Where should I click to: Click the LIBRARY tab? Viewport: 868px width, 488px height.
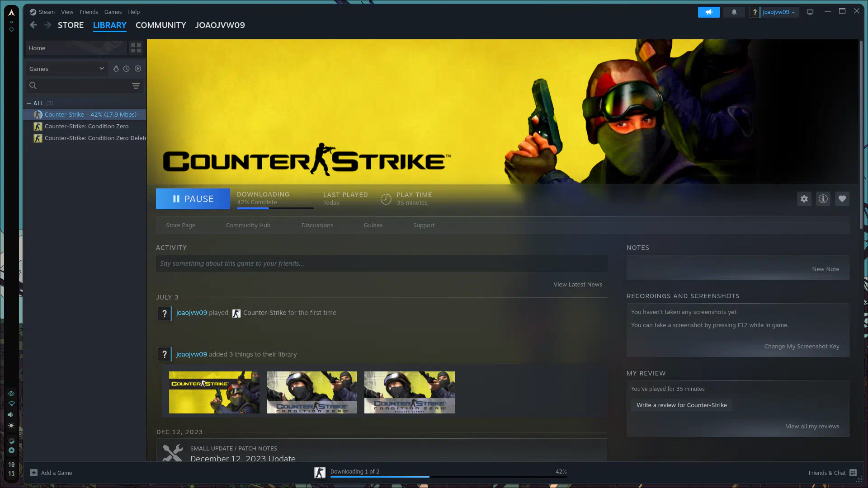click(109, 25)
